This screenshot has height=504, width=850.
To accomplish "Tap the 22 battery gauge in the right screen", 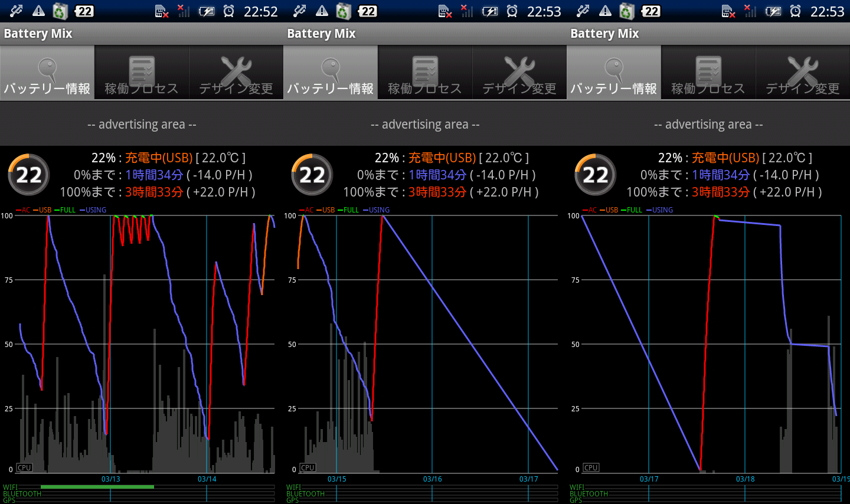I will [x=595, y=175].
